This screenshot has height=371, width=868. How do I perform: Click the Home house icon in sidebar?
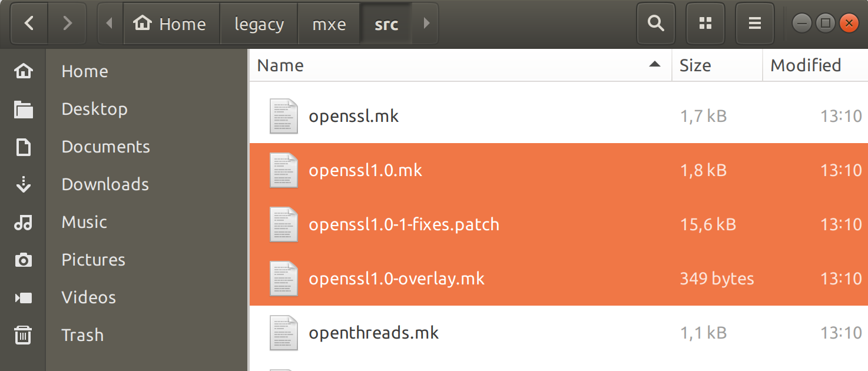[24, 71]
